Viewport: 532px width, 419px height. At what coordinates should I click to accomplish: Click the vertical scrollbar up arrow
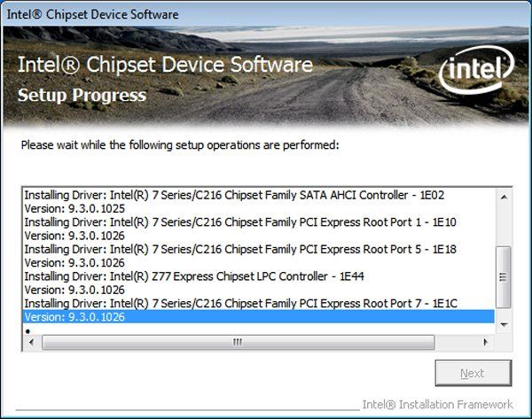click(504, 195)
